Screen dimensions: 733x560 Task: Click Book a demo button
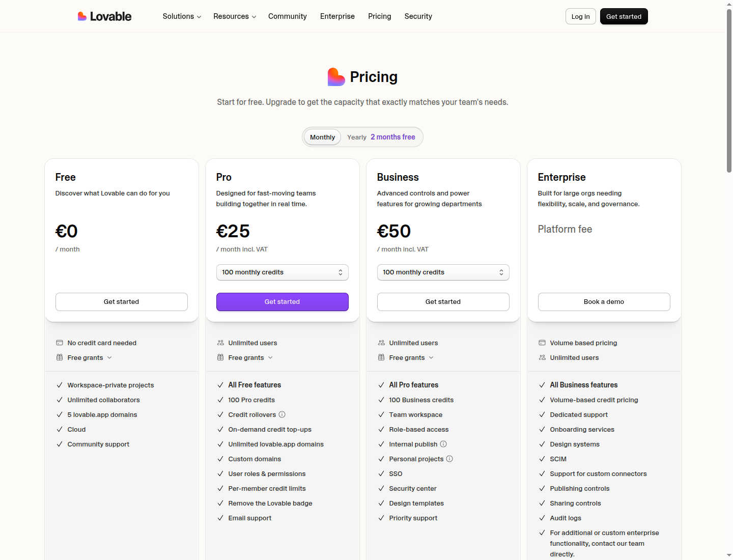coord(604,302)
